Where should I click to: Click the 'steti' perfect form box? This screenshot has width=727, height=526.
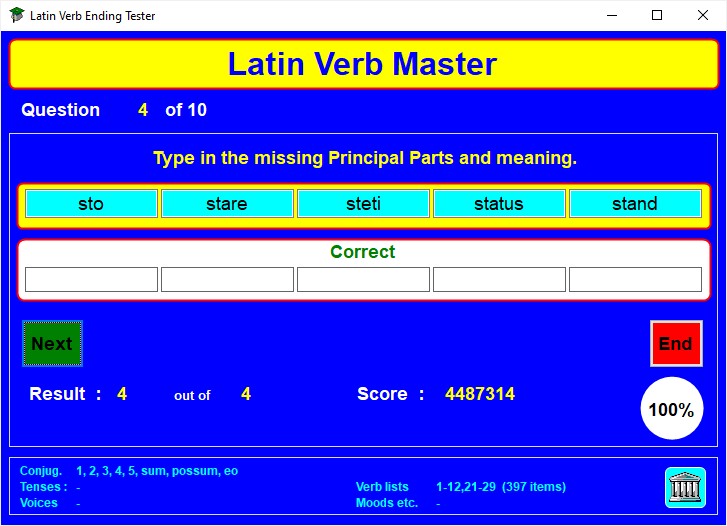363,204
